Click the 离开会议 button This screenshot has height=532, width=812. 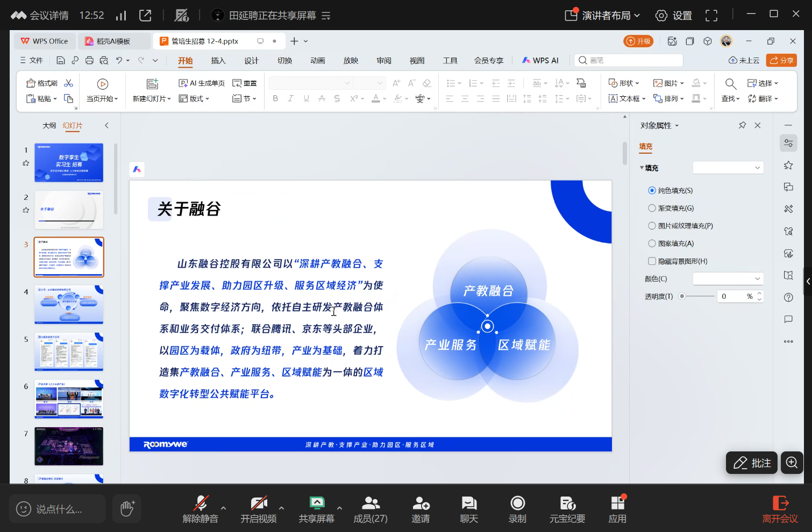780,508
